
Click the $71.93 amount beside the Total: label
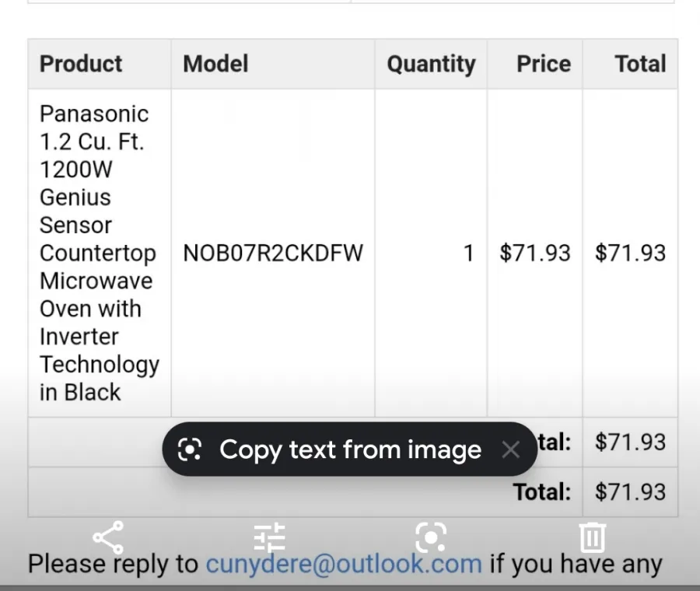point(630,492)
